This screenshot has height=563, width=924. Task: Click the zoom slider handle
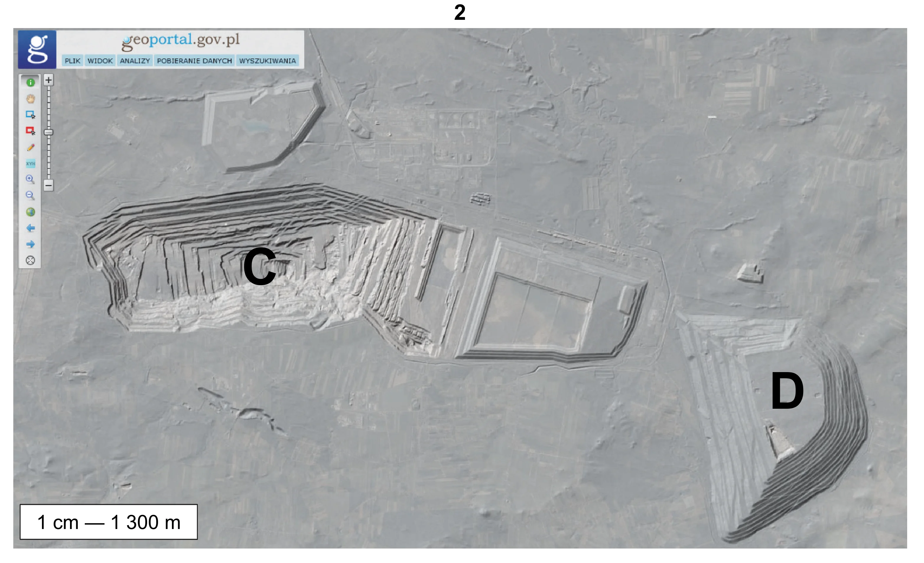tap(48, 132)
